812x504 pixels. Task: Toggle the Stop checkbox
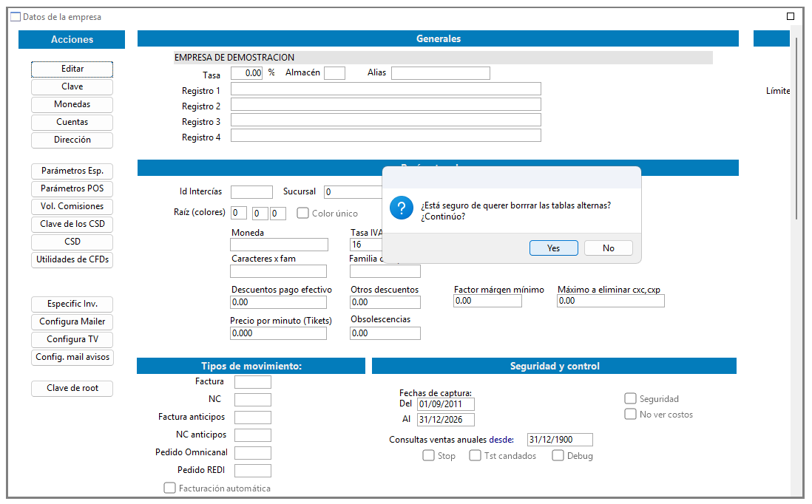click(x=428, y=455)
